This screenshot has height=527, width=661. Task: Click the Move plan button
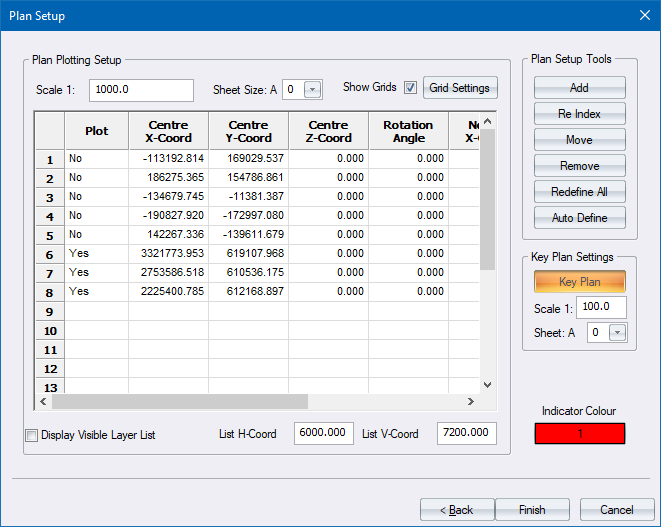(x=579, y=140)
